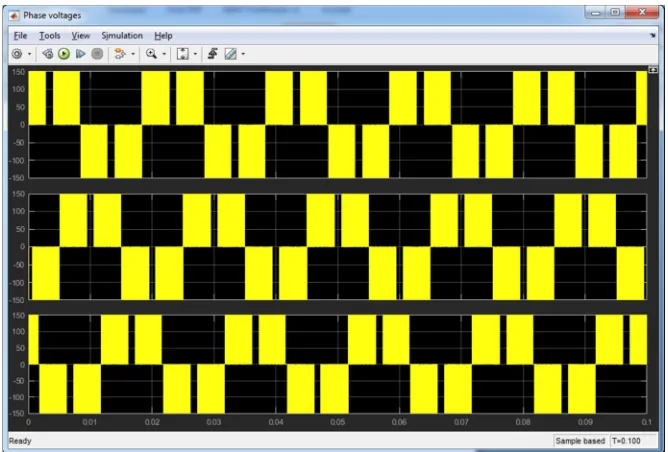The height and width of the screenshot is (452, 668).
Task: Maximize the Phase voltages window
Action: coord(615,13)
